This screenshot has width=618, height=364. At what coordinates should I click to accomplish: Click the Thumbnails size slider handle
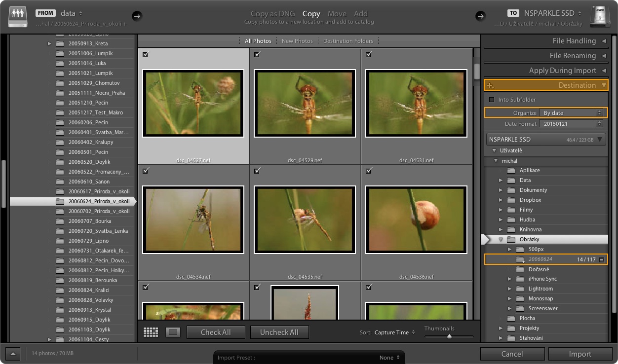point(449,336)
